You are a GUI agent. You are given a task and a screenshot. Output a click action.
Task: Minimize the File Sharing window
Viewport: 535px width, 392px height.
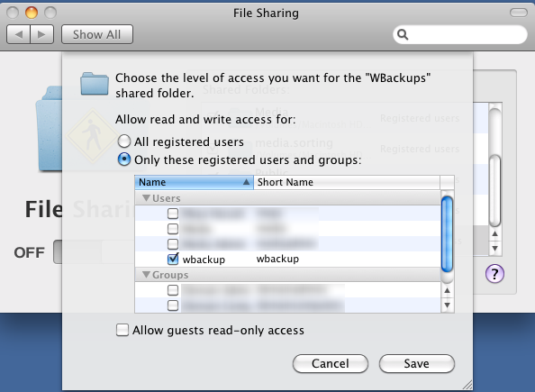(31, 13)
